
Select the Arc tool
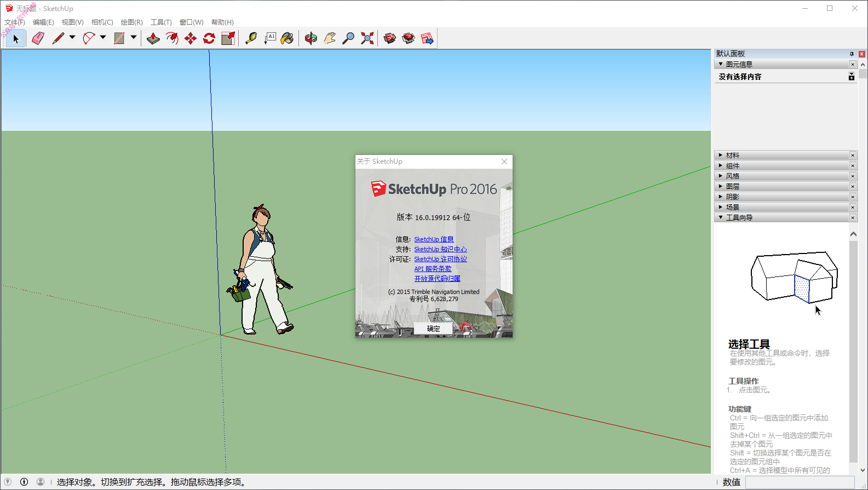click(x=89, y=38)
